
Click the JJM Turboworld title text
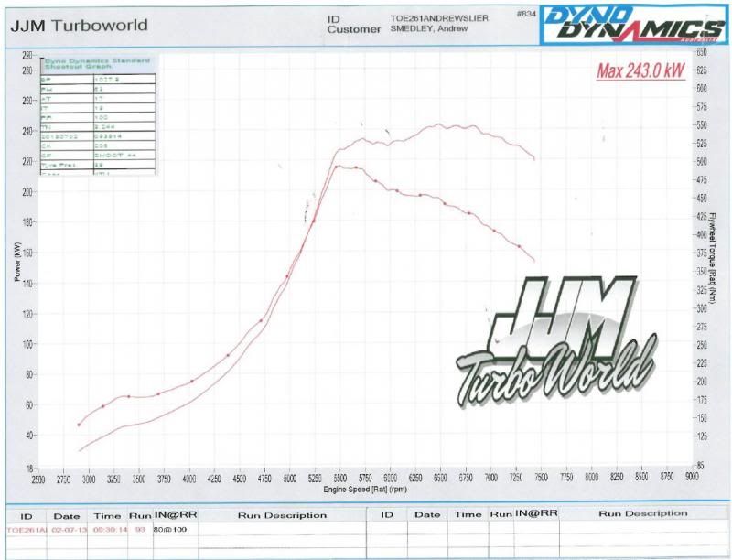79,26
